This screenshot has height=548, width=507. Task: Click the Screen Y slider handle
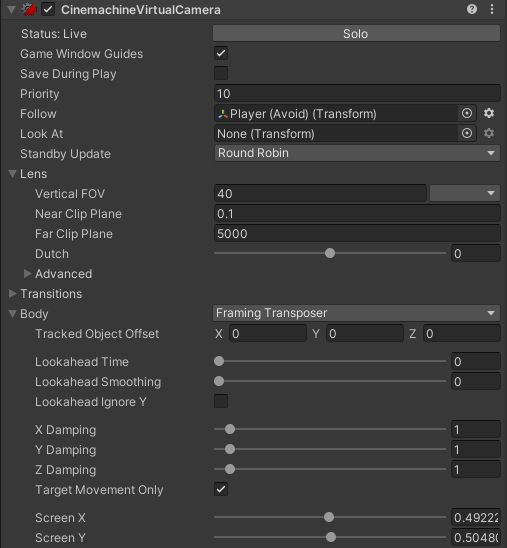pos(331,537)
